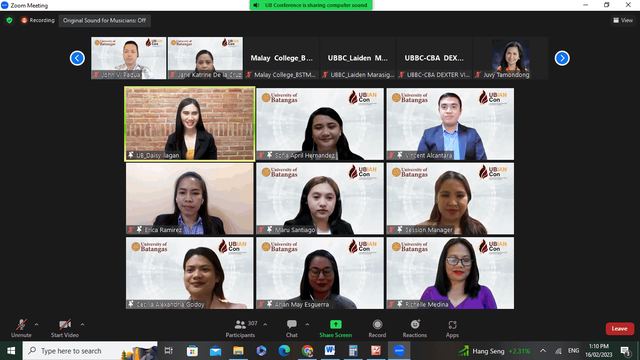Click the UB Conference sharing computer sound banner
Viewport: 640px width, 360px height.
pyautogui.click(x=311, y=5)
